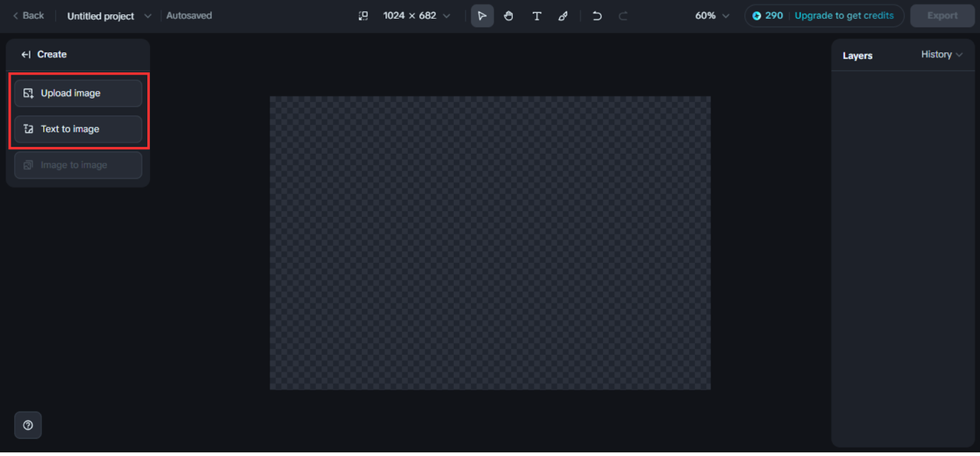The image size is (980, 456).
Task: Go back using the Back button
Action: click(28, 15)
